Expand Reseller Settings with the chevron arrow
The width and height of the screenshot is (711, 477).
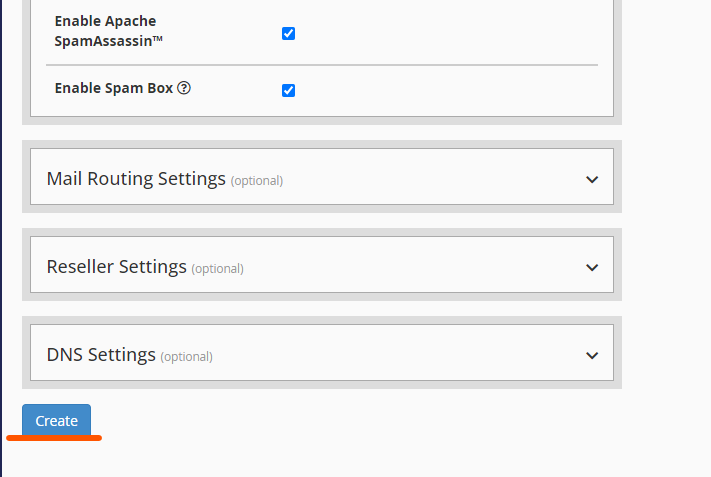(592, 268)
